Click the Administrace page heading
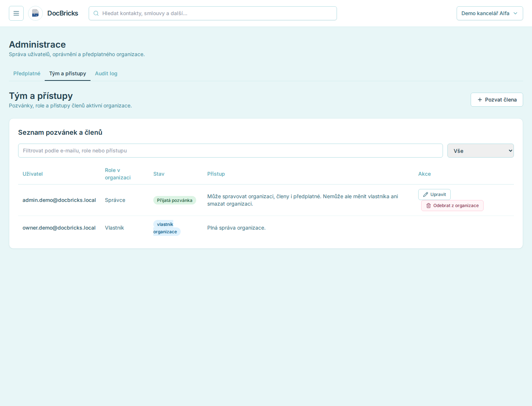The image size is (532, 406). click(37, 45)
